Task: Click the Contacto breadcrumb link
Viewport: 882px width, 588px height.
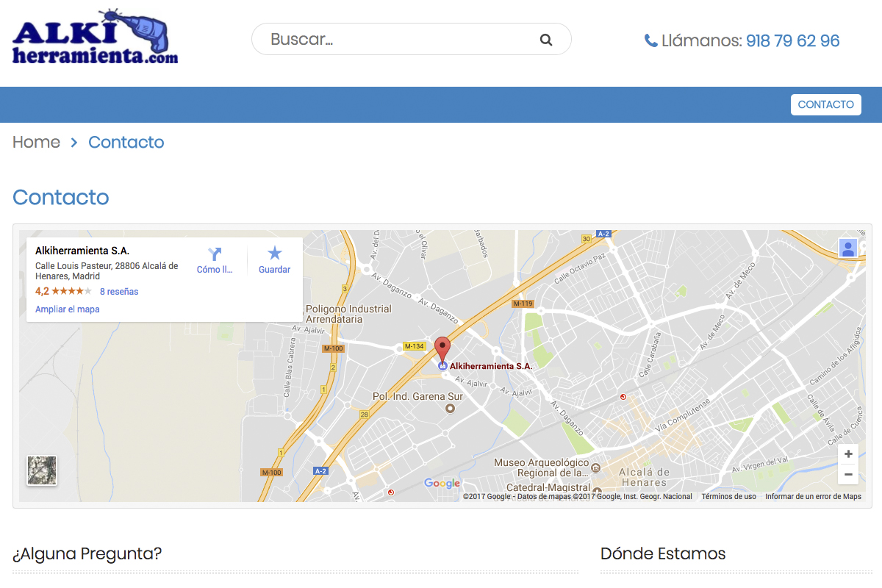Action: point(126,142)
